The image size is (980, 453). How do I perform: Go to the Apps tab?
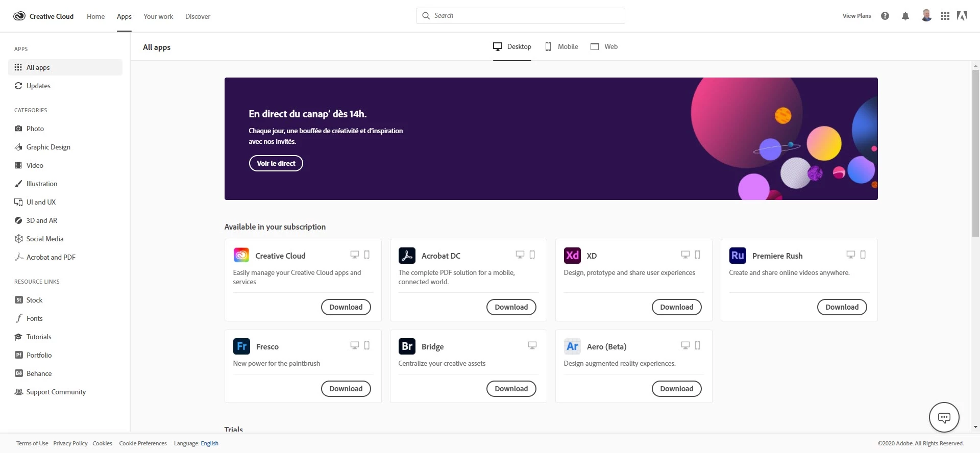[x=124, y=16]
